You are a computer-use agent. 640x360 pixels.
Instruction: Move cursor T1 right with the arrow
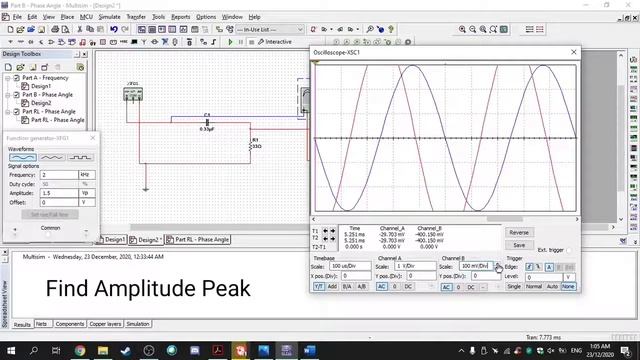point(333,231)
